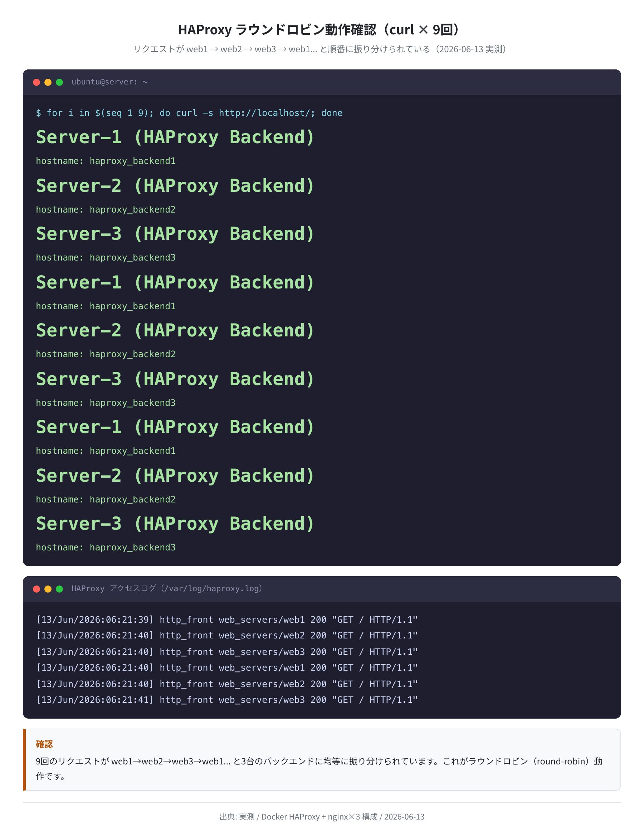Click '$(seq 1 9);' in the command line
644x836 pixels.
(124, 113)
